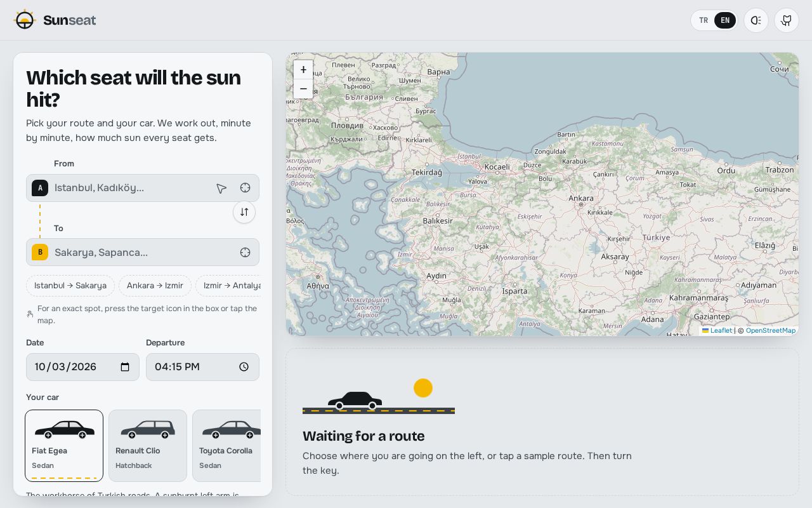Zoom in on the map
Image resolution: width=812 pixels, height=508 pixels.
pos(303,70)
